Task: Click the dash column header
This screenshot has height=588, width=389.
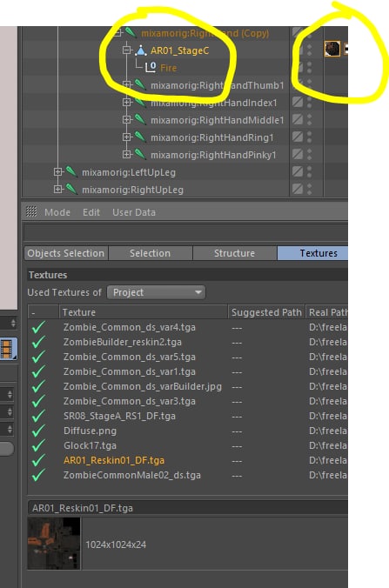Action: tap(44, 312)
